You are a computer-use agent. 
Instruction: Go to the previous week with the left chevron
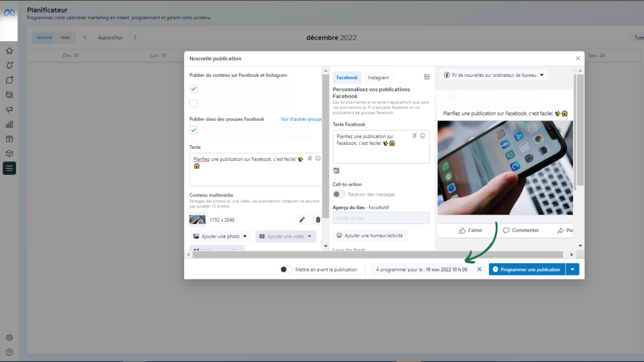click(x=85, y=38)
